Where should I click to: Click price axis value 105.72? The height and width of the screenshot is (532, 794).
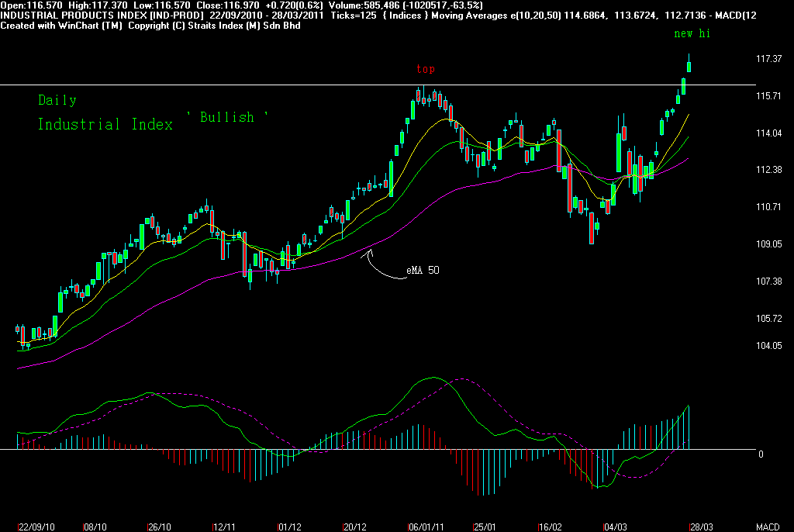pos(768,318)
